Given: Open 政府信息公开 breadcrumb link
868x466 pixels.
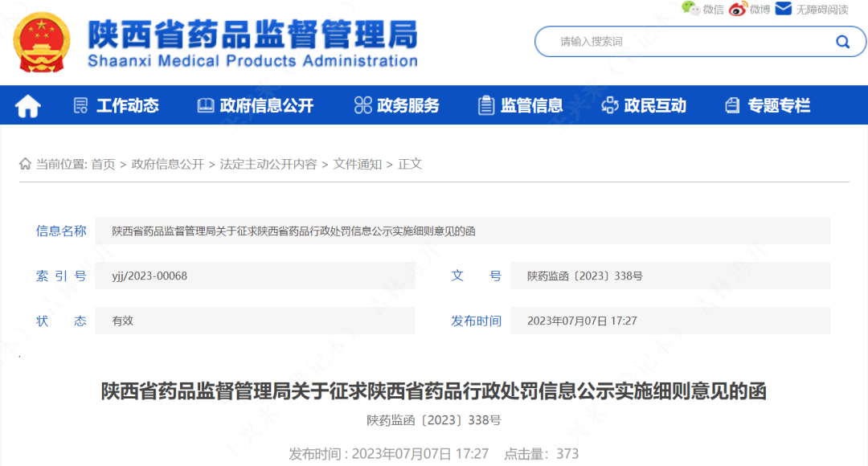Looking at the screenshot, I should pos(168,165).
